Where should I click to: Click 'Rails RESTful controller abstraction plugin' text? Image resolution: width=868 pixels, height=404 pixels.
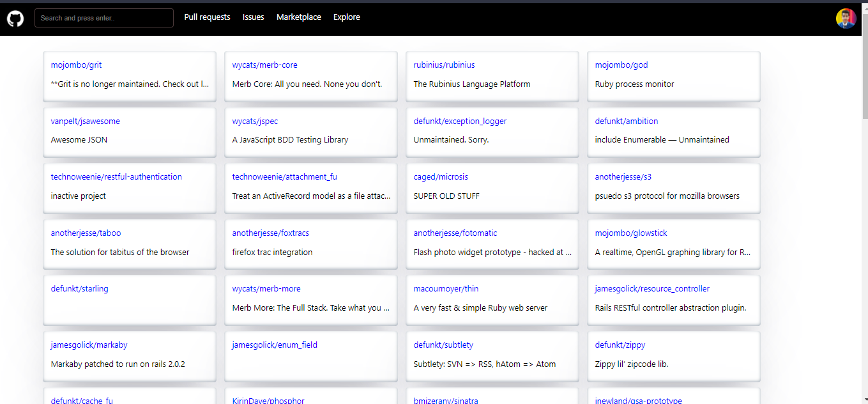(x=671, y=308)
